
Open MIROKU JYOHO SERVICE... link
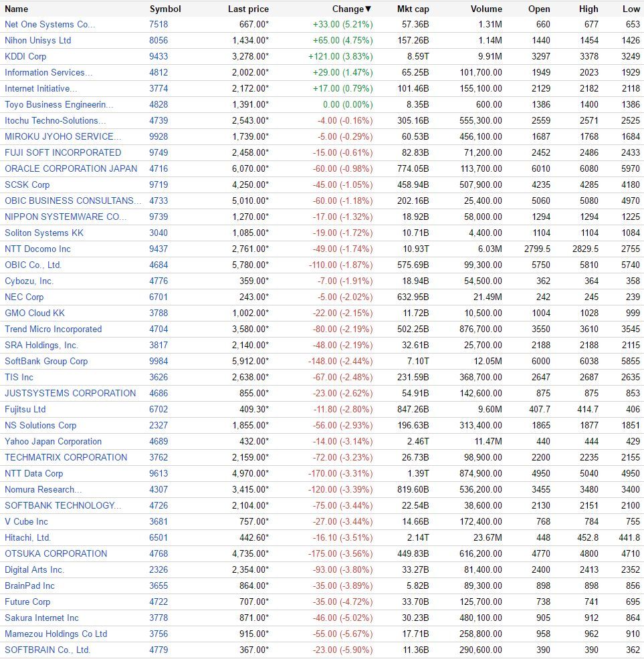63,136
